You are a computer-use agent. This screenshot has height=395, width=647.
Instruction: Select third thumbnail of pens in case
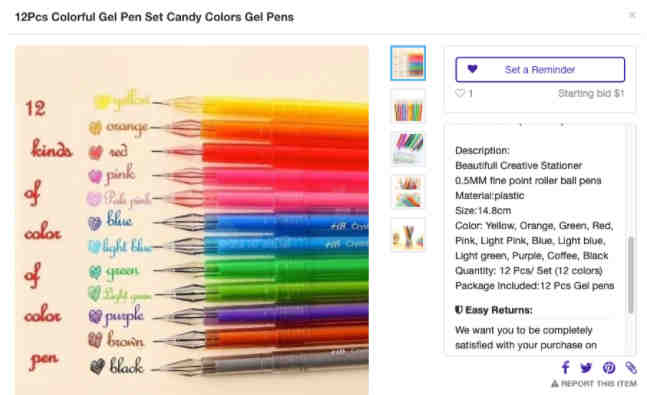(x=408, y=149)
